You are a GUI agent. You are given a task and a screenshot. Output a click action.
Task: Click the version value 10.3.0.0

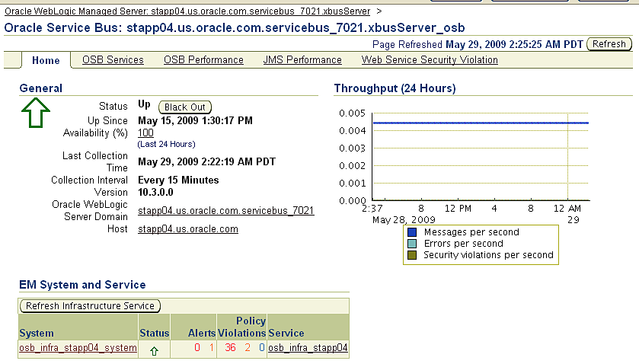(155, 193)
